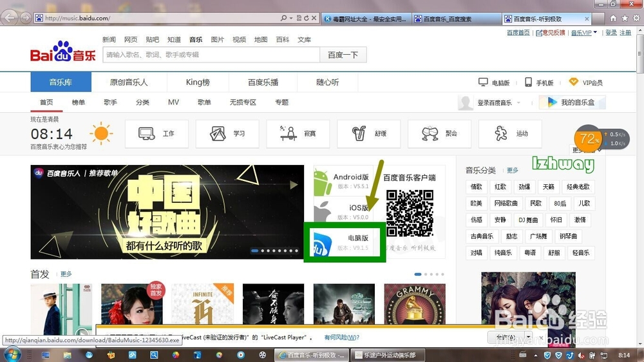The image size is (644, 362).
Task: Click the refresh icon in address bar
Action: point(307,18)
